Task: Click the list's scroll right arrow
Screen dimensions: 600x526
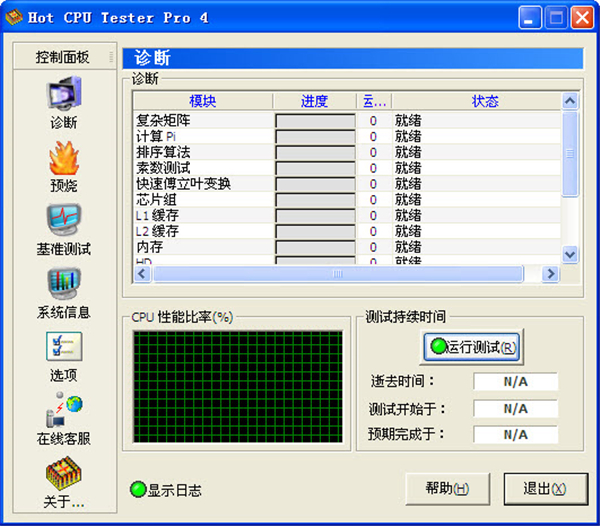Action: point(551,274)
